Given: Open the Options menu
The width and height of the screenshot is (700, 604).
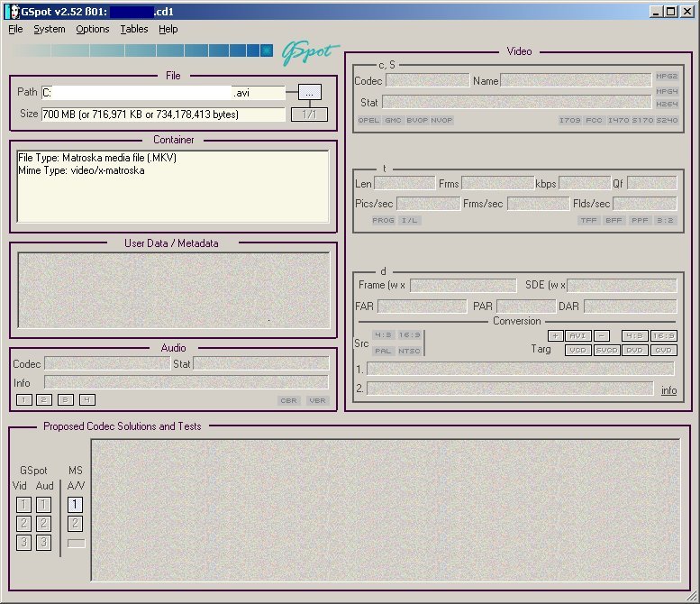Looking at the screenshot, I should [x=93, y=29].
